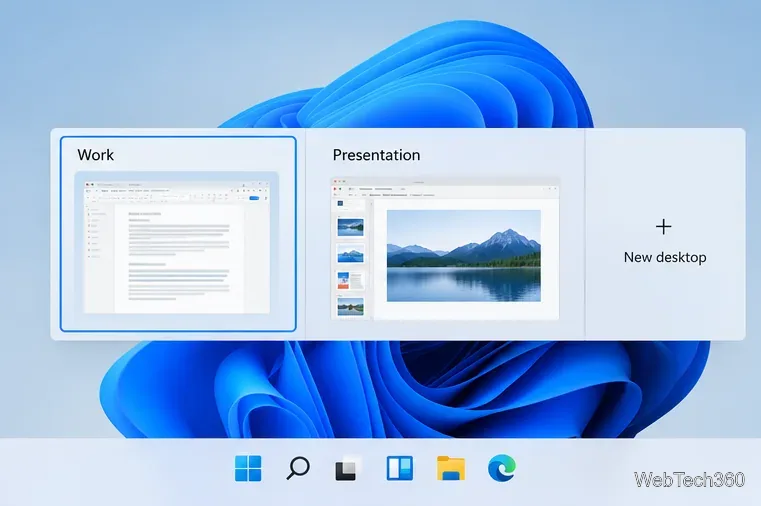Create a new desktop with the plus icon
Screen dimensions: 761x506
point(663,227)
